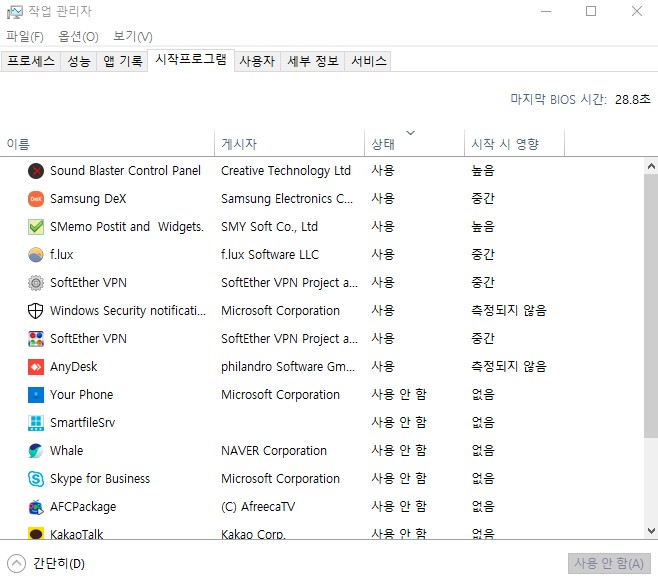
Task: Sort by the 상태 column header
Action: tap(415, 144)
